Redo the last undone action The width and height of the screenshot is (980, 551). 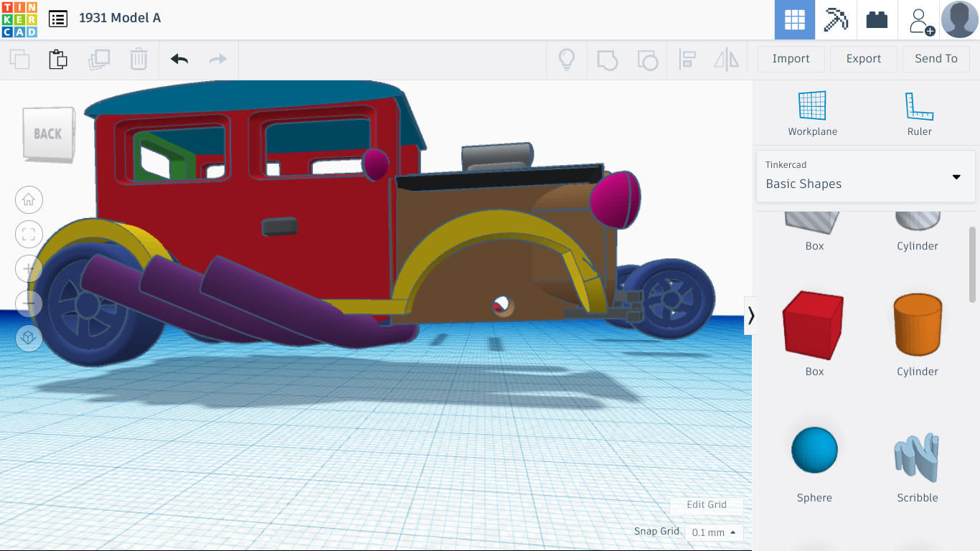tap(217, 59)
